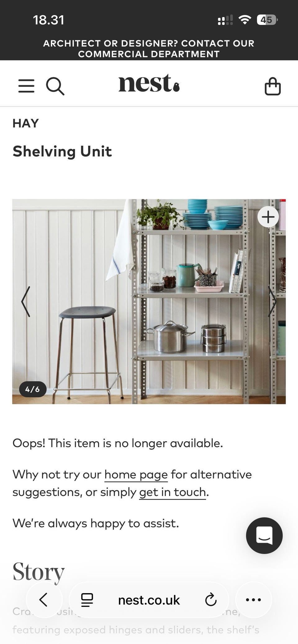Tap the nest.co.uk address field

click(149, 600)
